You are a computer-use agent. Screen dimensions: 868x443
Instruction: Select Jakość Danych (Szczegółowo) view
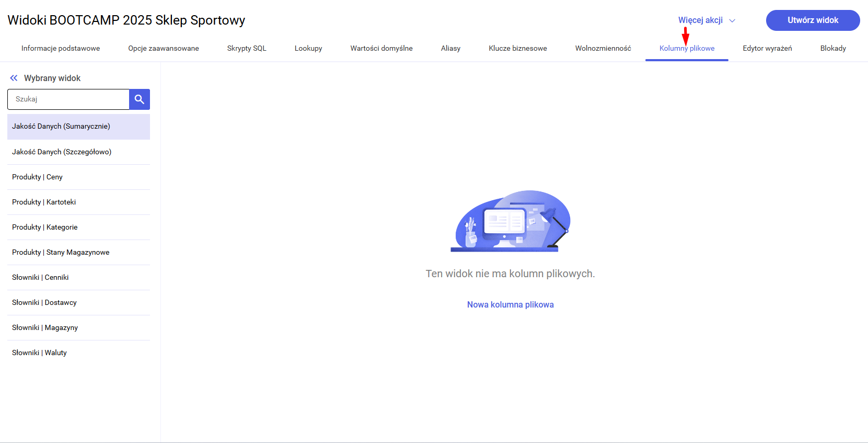[62, 152]
